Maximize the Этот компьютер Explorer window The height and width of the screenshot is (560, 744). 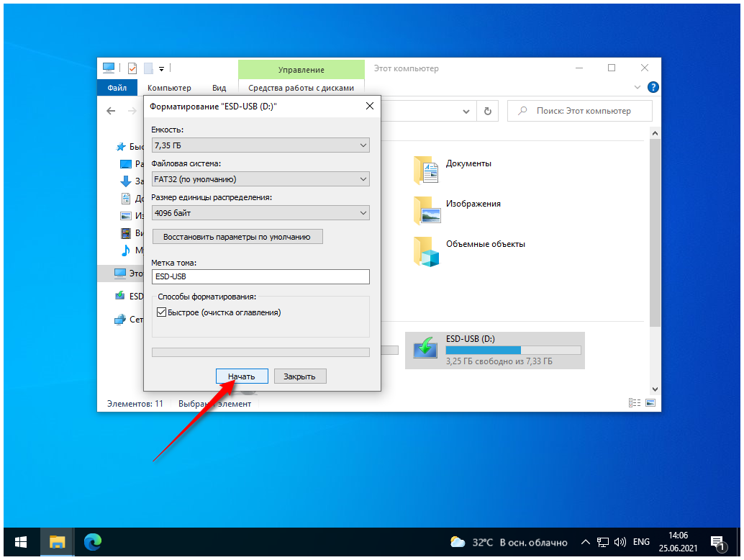click(612, 68)
